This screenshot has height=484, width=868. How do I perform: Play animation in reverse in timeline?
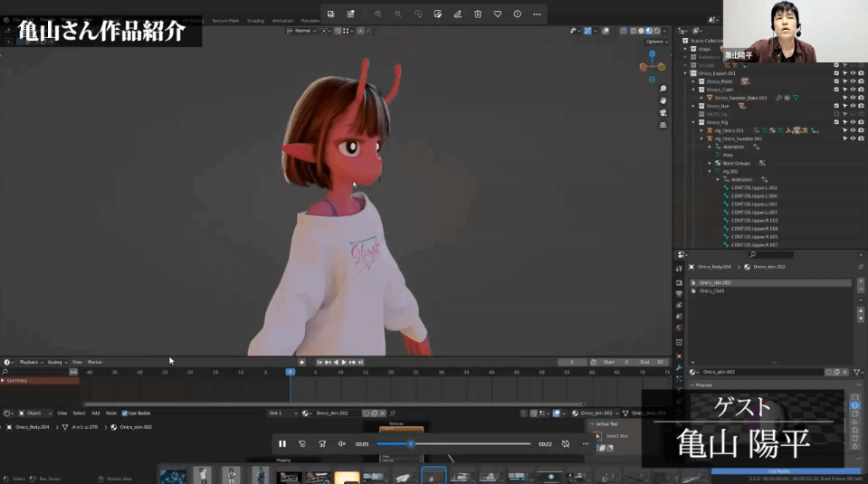tap(336, 362)
